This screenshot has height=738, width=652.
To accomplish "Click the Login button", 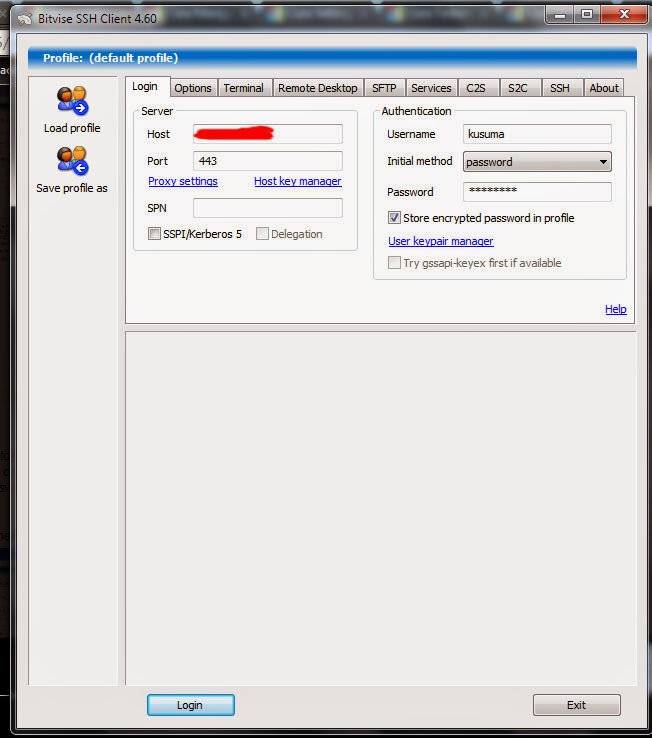I will coord(191,705).
